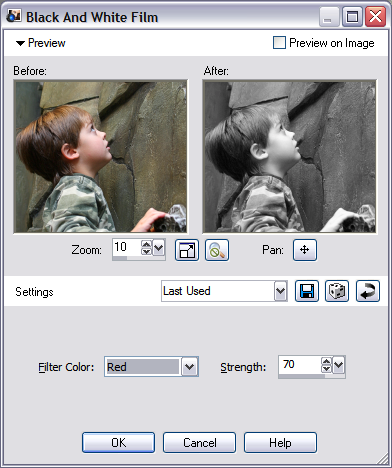The width and height of the screenshot is (392, 468).
Task: Click the resize grip in the dialog corner
Action: pos(383,459)
